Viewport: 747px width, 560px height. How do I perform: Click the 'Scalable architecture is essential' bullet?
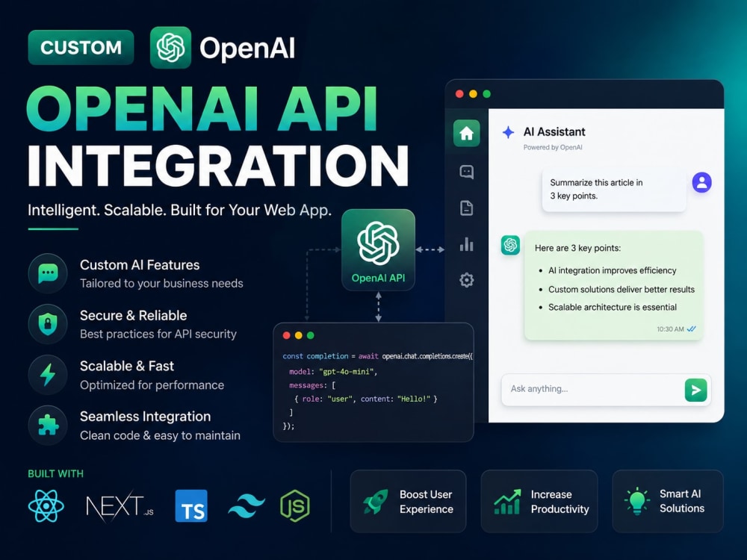click(613, 307)
